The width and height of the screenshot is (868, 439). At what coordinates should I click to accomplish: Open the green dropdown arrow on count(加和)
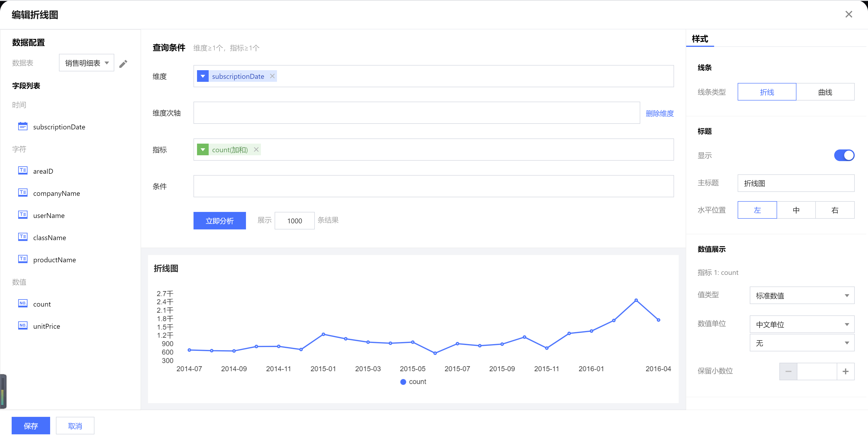tap(203, 150)
